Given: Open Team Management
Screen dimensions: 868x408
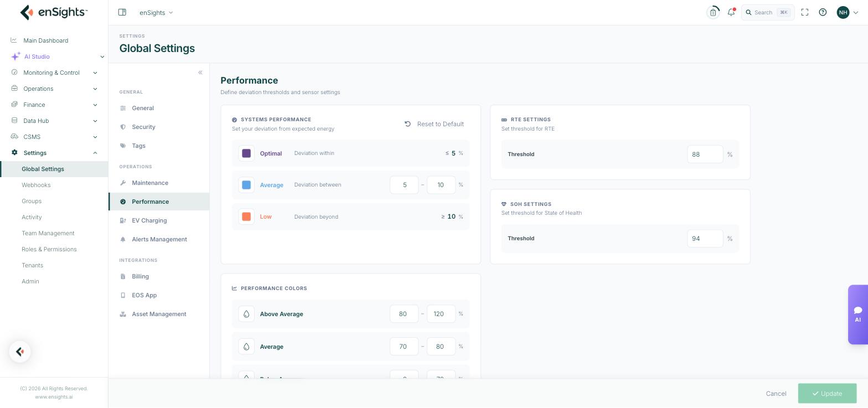Looking at the screenshot, I should coord(48,233).
